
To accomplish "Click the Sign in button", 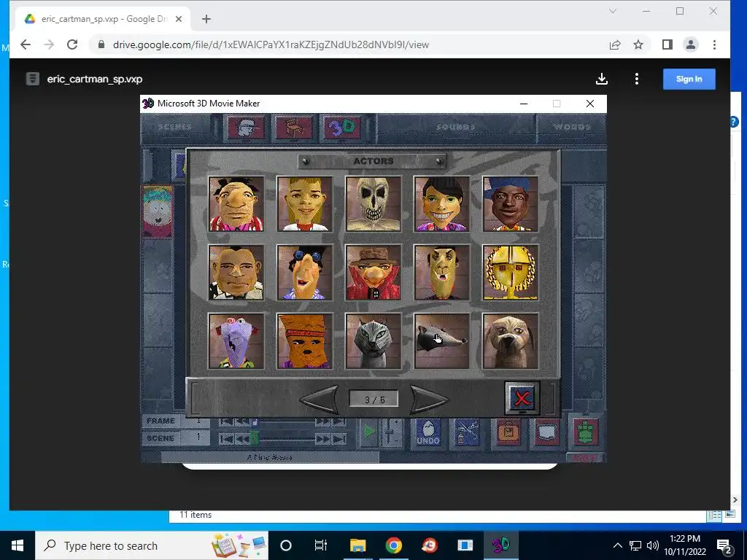I will click(689, 79).
